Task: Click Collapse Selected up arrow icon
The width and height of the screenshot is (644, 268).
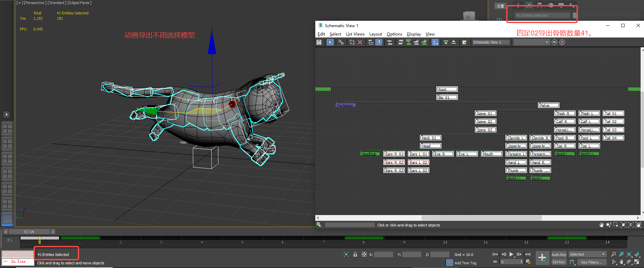Action: (x=453, y=42)
